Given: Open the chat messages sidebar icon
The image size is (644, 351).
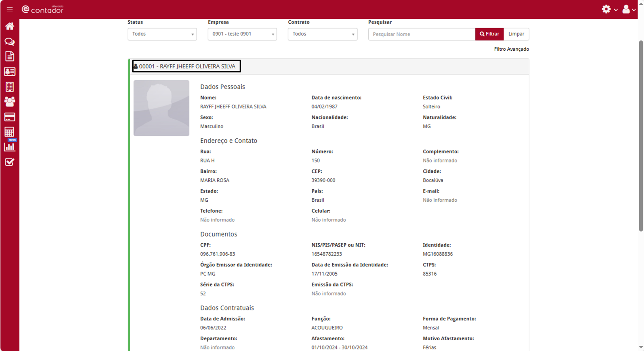Looking at the screenshot, I should pyautogui.click(x=9, y=42).
